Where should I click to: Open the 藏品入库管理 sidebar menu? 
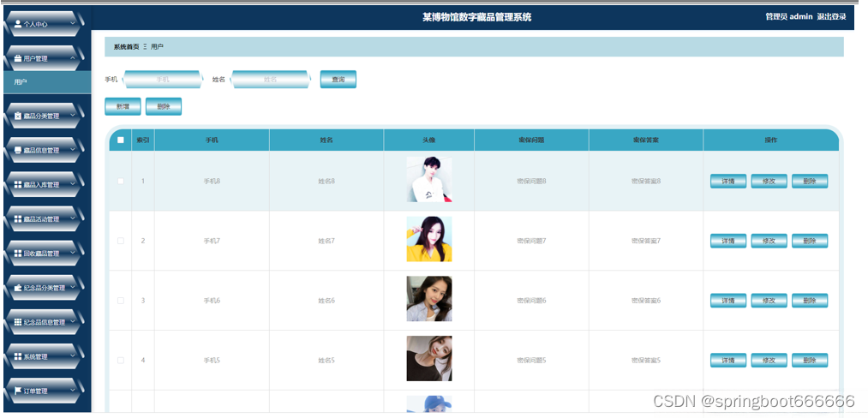coord(45,184)
